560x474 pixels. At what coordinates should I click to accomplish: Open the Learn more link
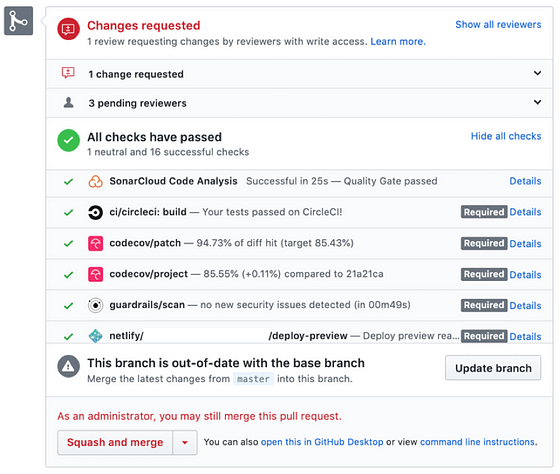[x=398, y=41]
